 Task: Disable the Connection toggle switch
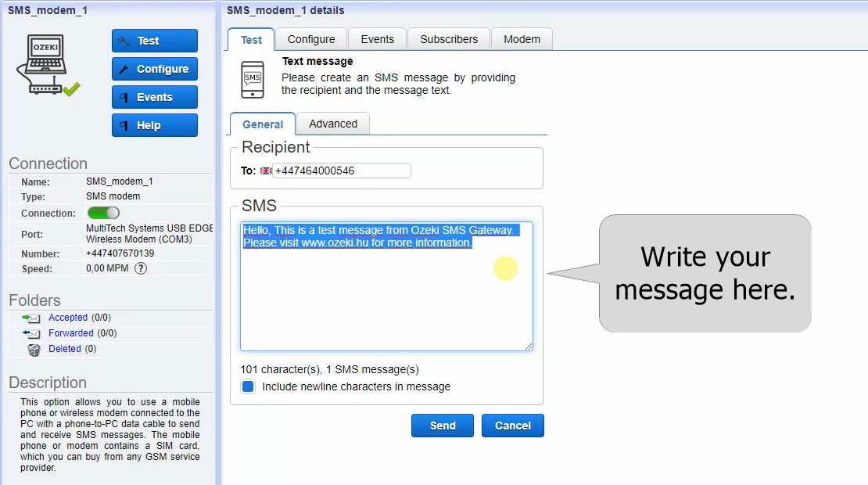(x=102, y=213)
